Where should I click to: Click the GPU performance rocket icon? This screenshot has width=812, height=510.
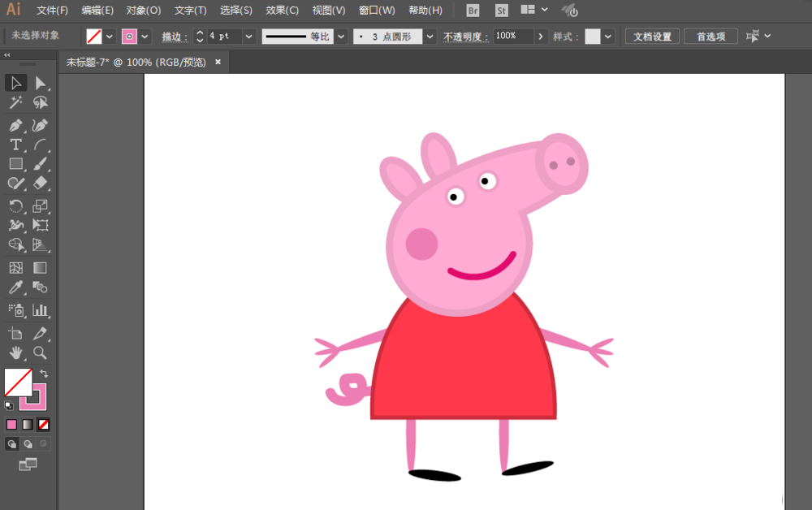click(x=570, y=11)
